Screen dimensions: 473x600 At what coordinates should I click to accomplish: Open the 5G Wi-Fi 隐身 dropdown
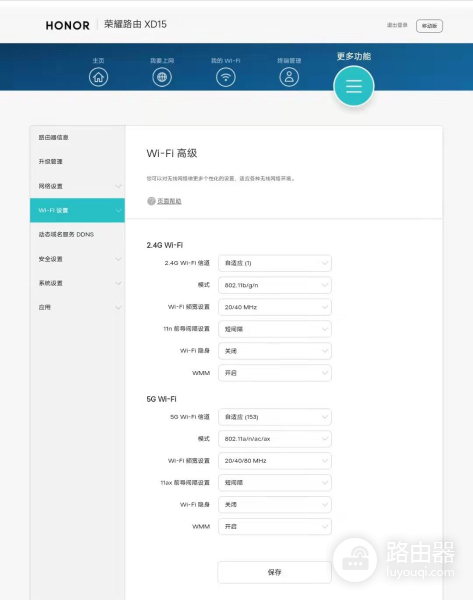pyautogui.click(x=275, y=505)
